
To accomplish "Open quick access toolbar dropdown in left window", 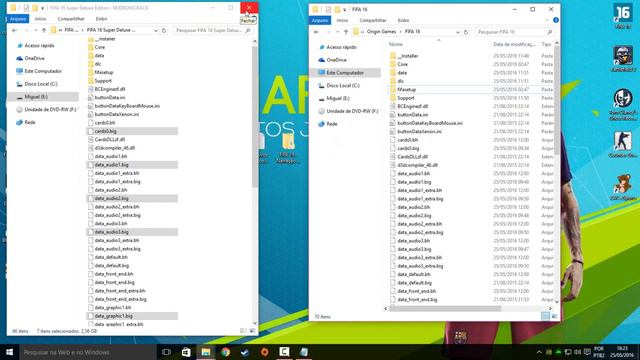I will pos(42,8).
